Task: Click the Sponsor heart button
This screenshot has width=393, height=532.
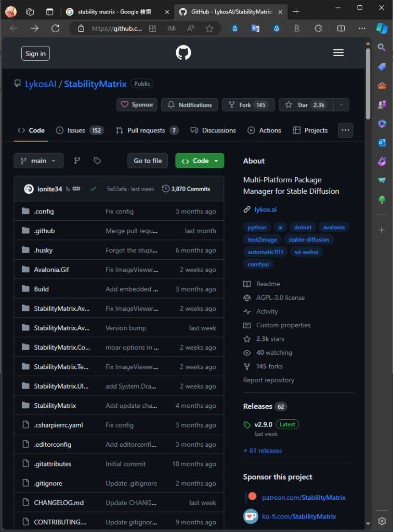Action: (x=137, y=105)
